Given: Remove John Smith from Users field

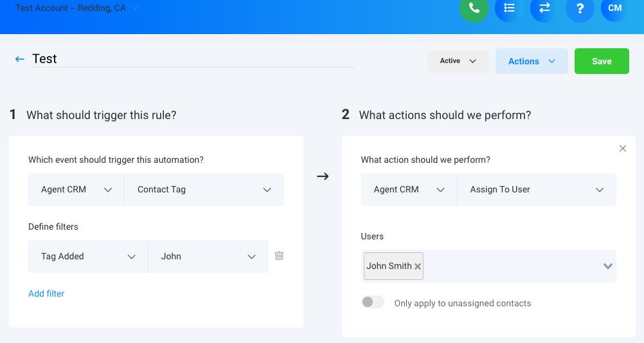Looking at the screenshot, I should [x=418, y=266].
